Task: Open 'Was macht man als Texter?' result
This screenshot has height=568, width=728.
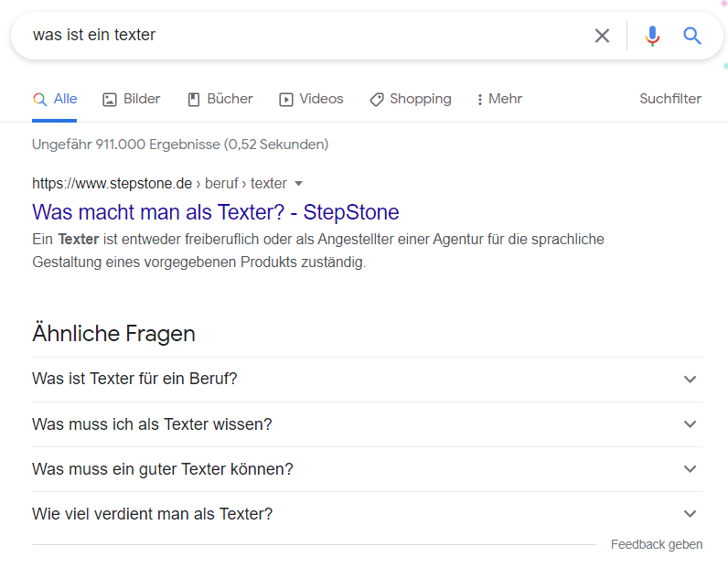Action: (x=216, y=212)
